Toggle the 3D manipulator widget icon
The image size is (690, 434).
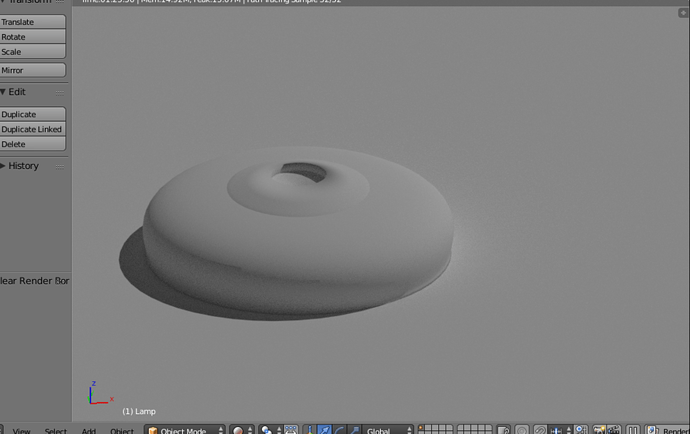point(310,430)
